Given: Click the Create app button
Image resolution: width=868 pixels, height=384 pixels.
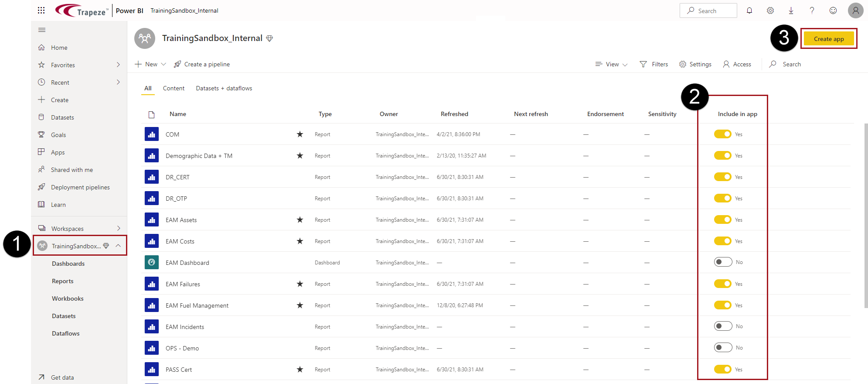Looking at the screenshot, I should pyautogui.click(x=828, y=39).
